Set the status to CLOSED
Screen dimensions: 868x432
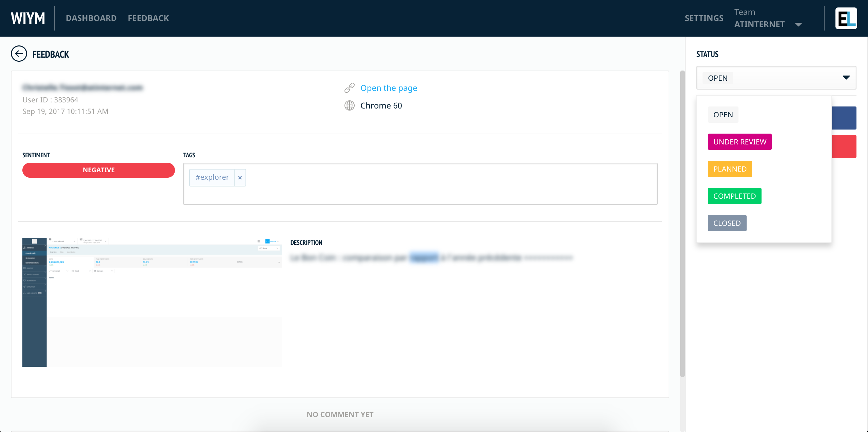[x=727, y=223]
